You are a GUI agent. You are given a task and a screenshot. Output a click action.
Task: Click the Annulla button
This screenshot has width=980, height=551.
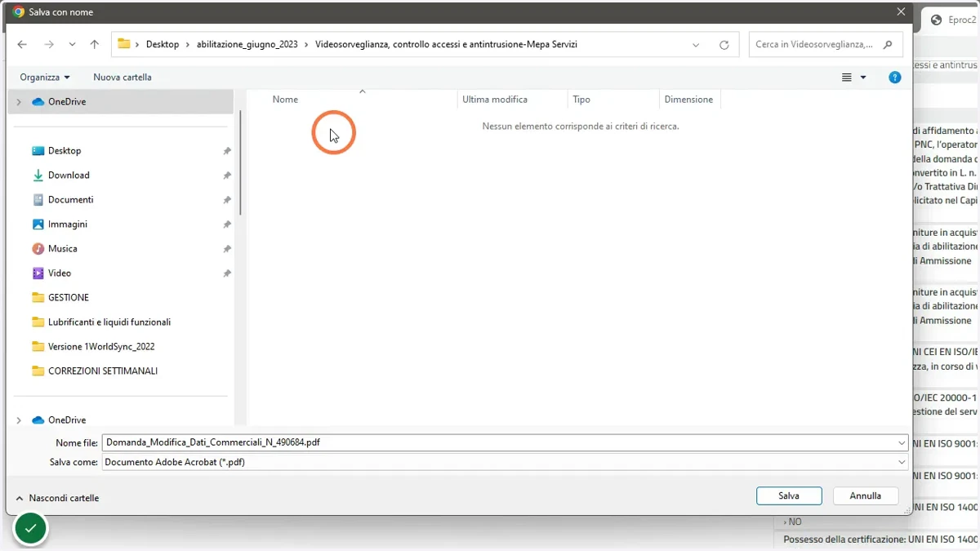[866, 495]
